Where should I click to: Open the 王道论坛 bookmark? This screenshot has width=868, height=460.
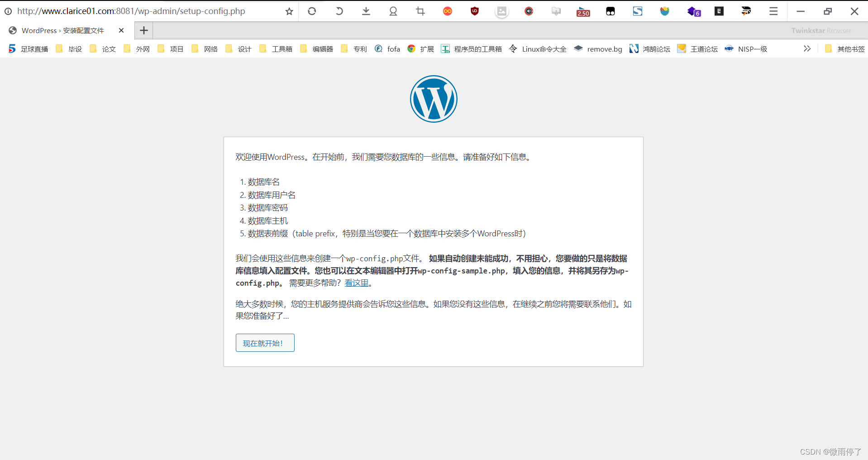click(697, 49)
